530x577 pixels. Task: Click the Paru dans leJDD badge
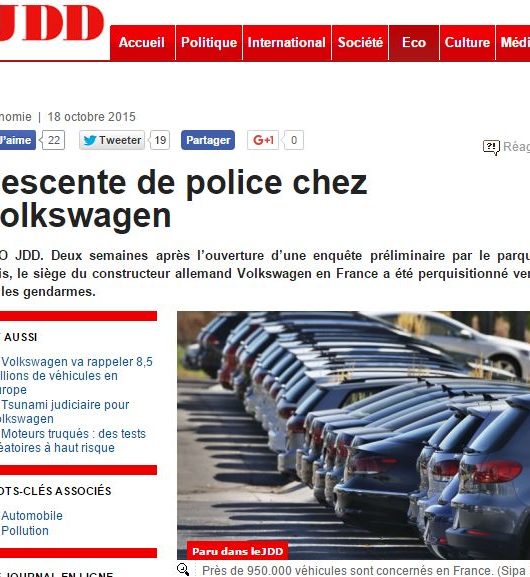(x=237, y=551)
